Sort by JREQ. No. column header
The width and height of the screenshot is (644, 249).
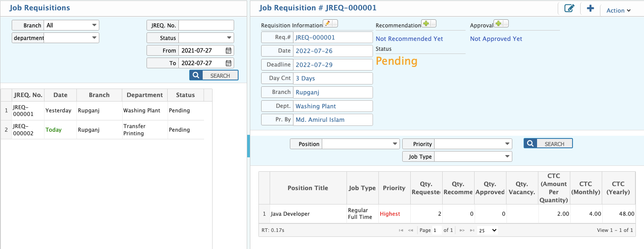tap(28, 95)
